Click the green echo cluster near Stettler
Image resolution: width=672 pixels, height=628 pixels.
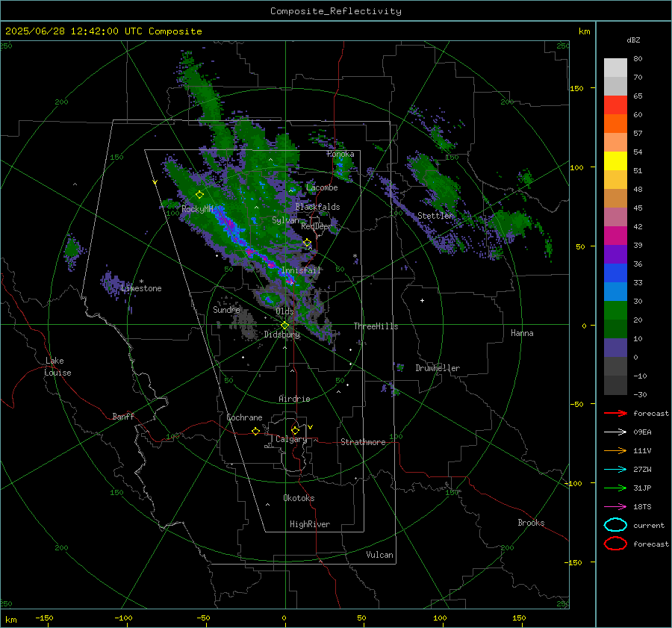pyautogui.click(x=437, y=182)
